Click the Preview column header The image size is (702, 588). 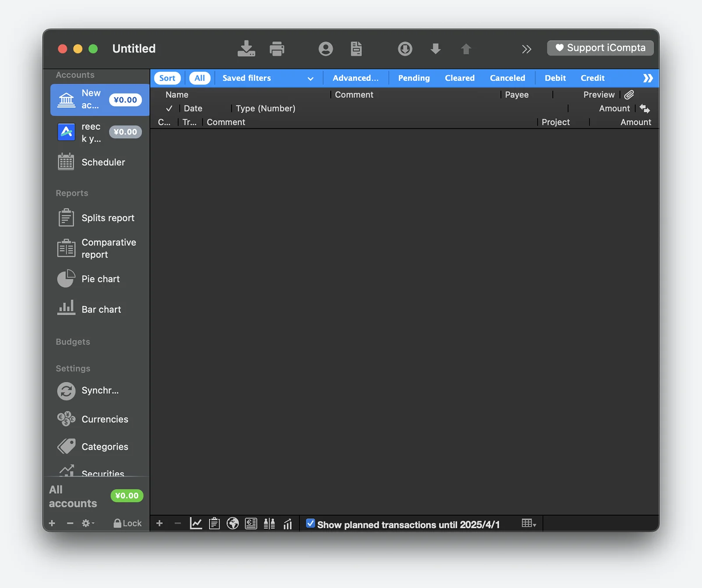(x=599, y=95)
